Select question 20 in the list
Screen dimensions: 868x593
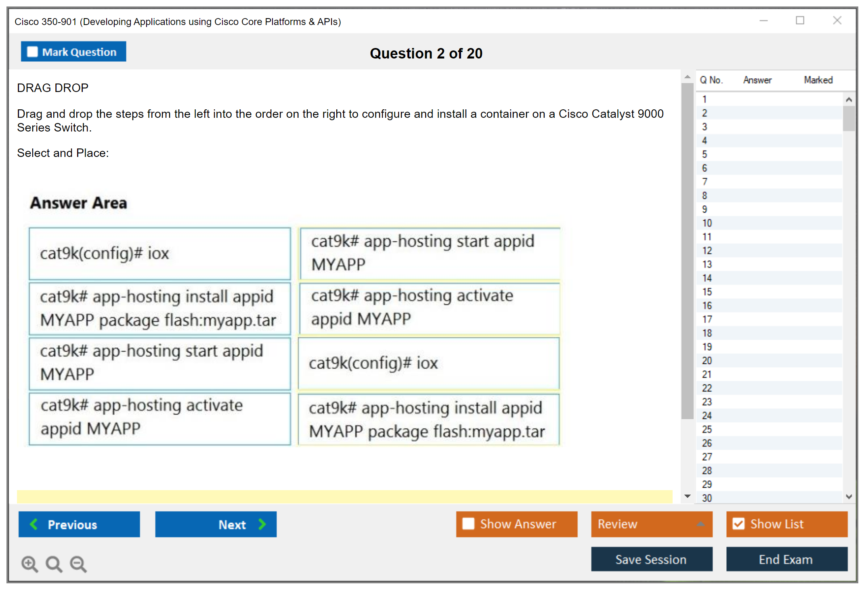tap(707, 361)
